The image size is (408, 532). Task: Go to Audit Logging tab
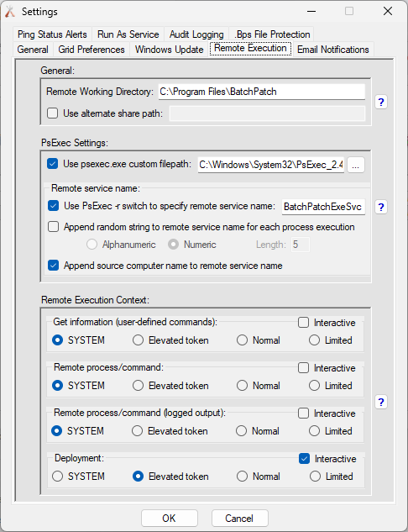tap(196, 34)
